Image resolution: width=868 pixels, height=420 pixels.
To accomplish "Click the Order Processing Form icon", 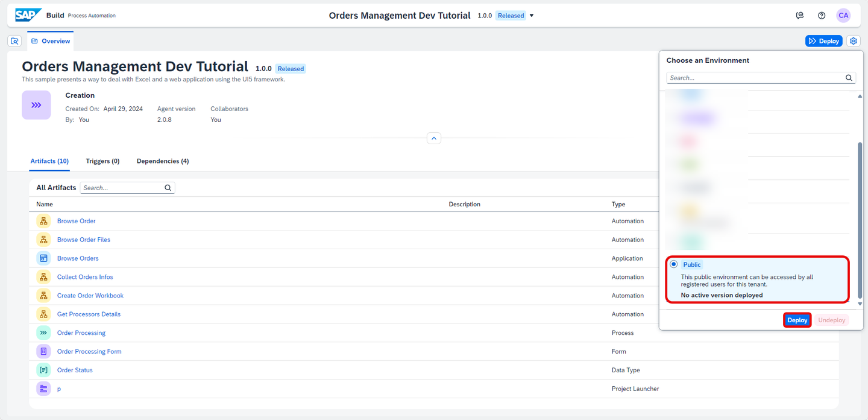I will pos(43,351).
